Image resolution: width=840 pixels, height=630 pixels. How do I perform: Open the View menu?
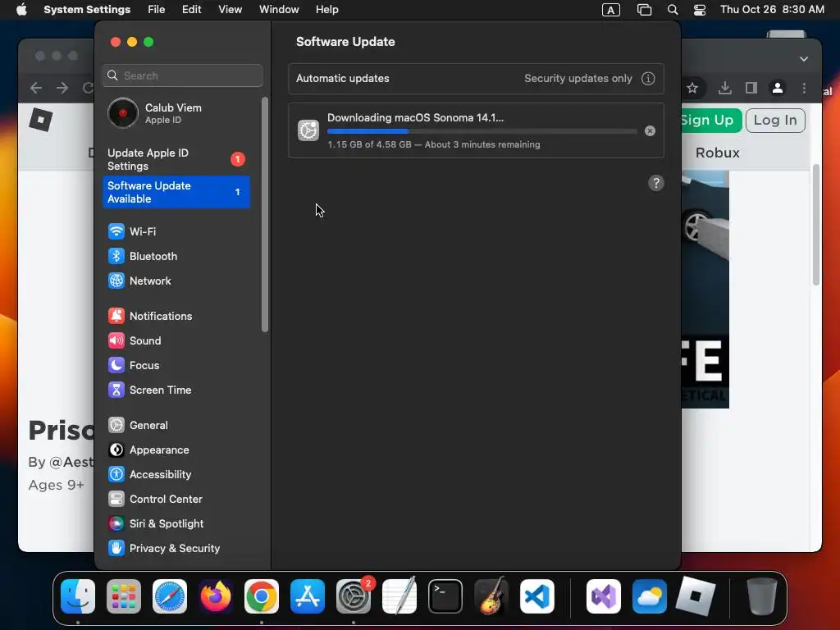(231, 10)
